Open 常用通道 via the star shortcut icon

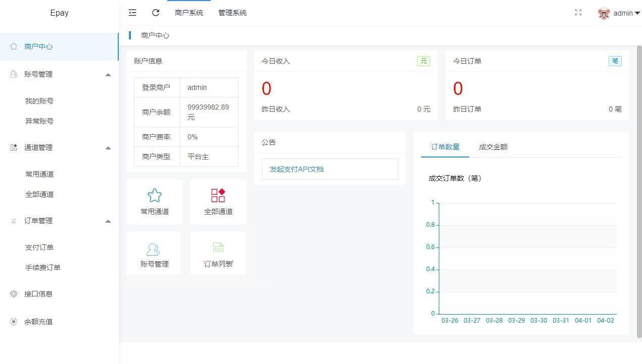pos(154,195)
